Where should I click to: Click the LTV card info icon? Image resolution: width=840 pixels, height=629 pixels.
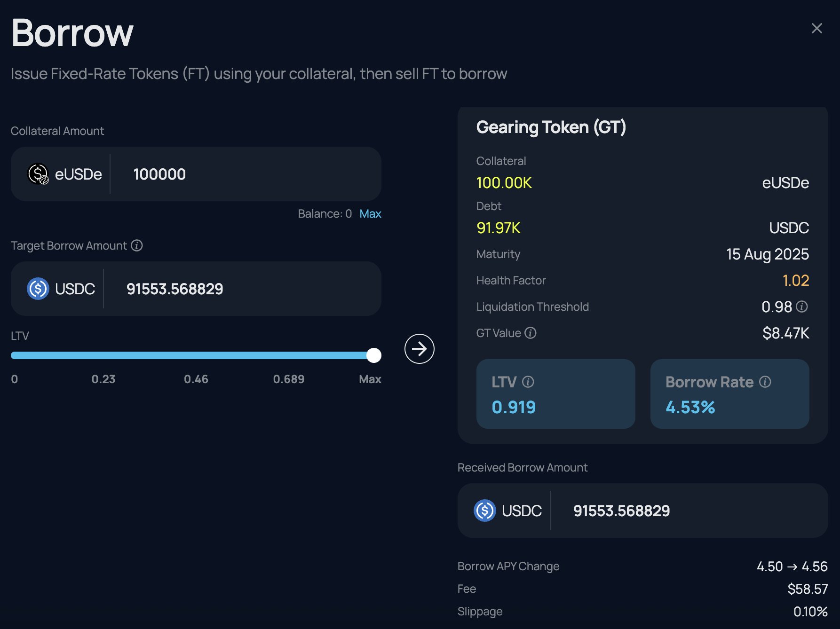click(528, 382)
